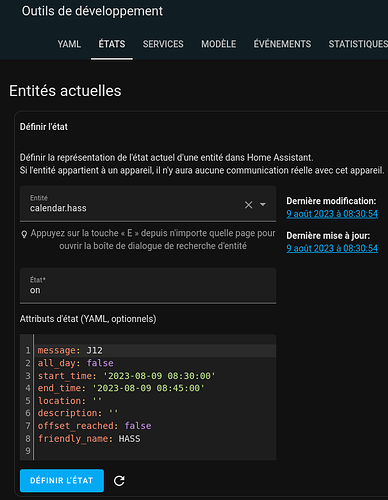
Task: Click the DÉFINIR L'ÉTAT button
Action: click(x=62, y=481)
